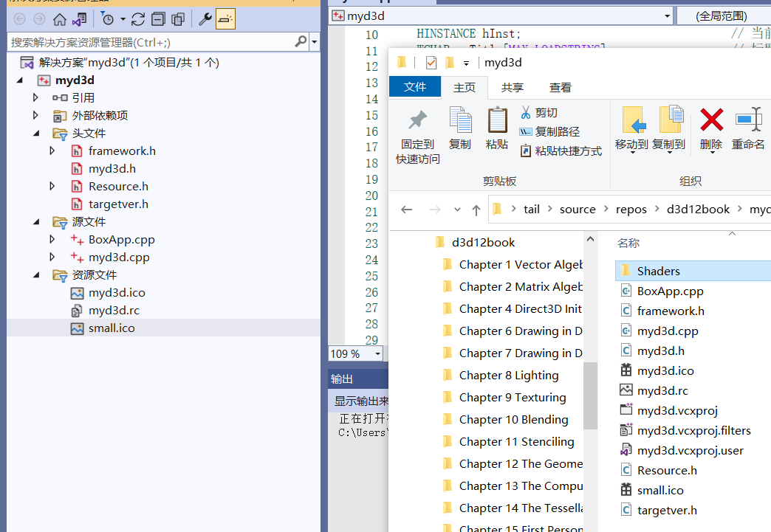Click the 移动到 button
The height and width of the screenshot is (532, 771).
631,128
